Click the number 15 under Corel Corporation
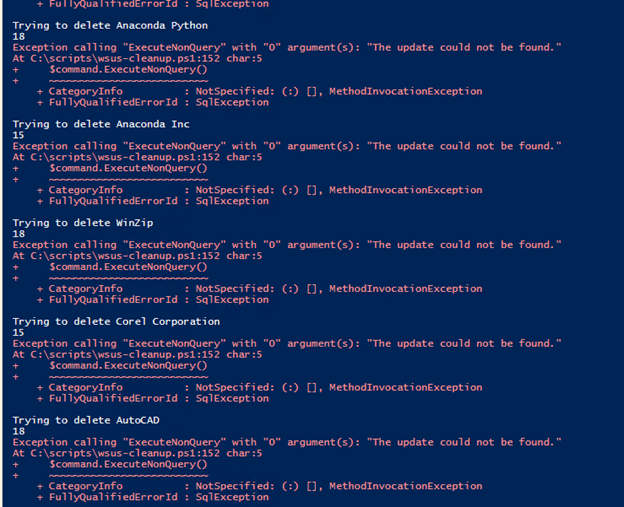 tap(19, 333)
